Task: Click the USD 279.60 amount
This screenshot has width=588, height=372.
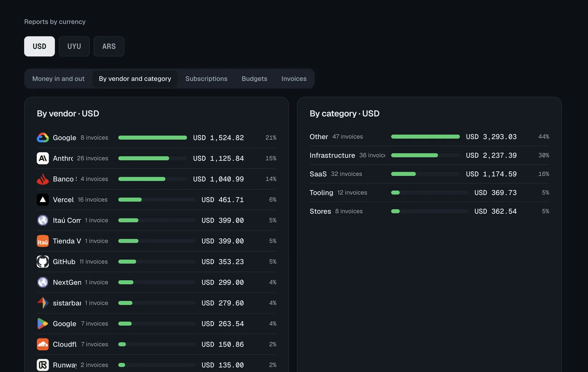Action: (x=222, y=303)
